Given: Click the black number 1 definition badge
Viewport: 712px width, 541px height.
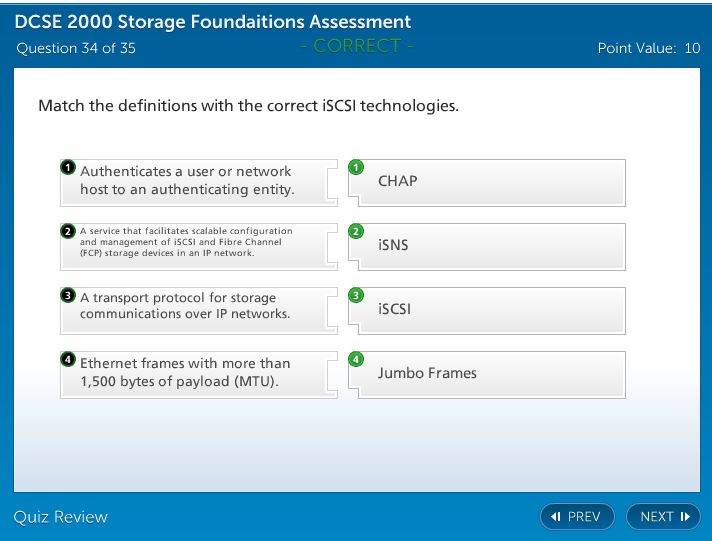Looking at the screenshot, I should pyautogui.click(x=68, y=167).
